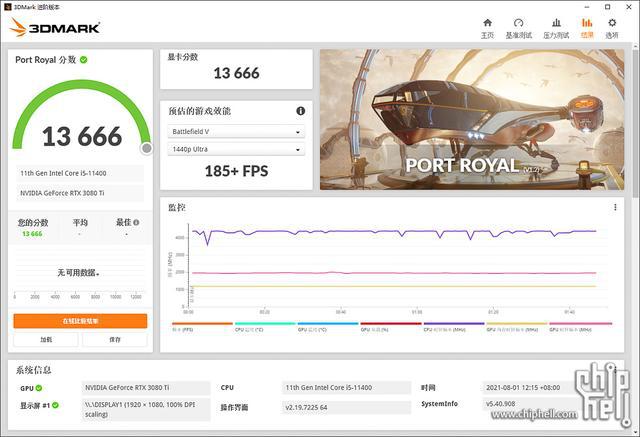Image resolution: width=640 pixels, height=437 pixels.
Task: Select the 结果 results bar-chart icon
Action: pos(587,23)
